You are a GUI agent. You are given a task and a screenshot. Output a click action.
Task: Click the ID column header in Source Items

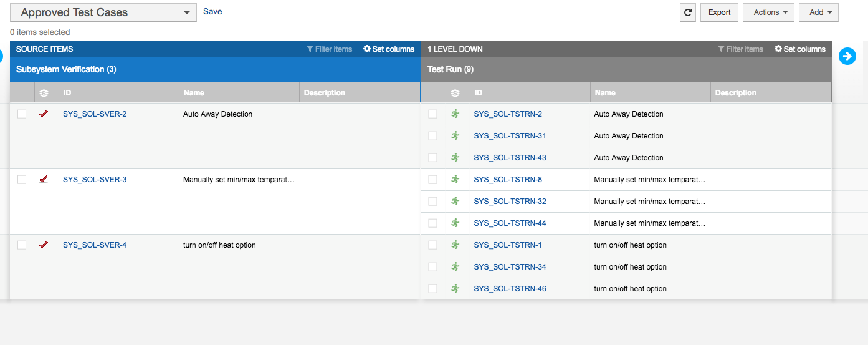(x=119, y=92)
